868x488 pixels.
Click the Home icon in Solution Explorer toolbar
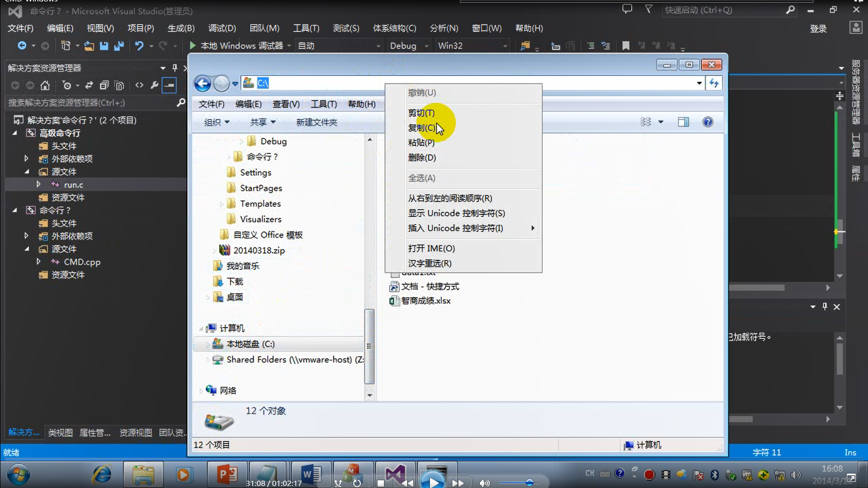click(44, 85)
